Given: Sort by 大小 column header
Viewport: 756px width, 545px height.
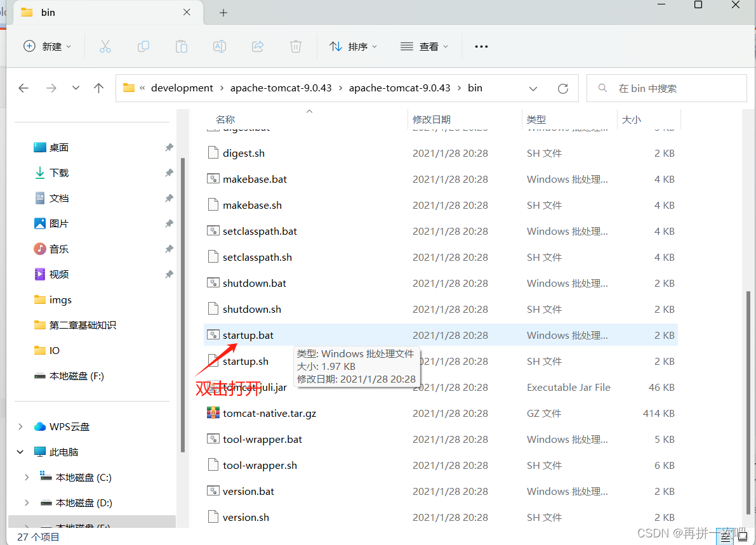Looking at the screenshot, I should (x=631, y=119).
